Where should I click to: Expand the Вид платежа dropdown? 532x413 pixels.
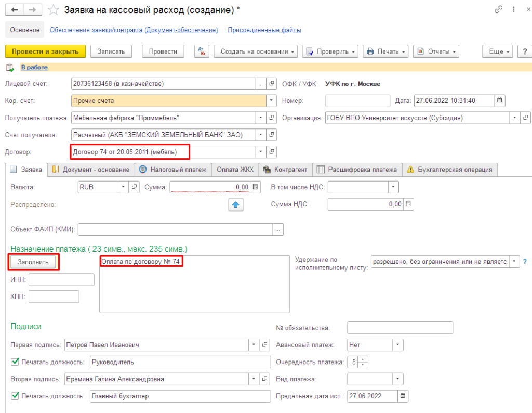tap(397, 379)
